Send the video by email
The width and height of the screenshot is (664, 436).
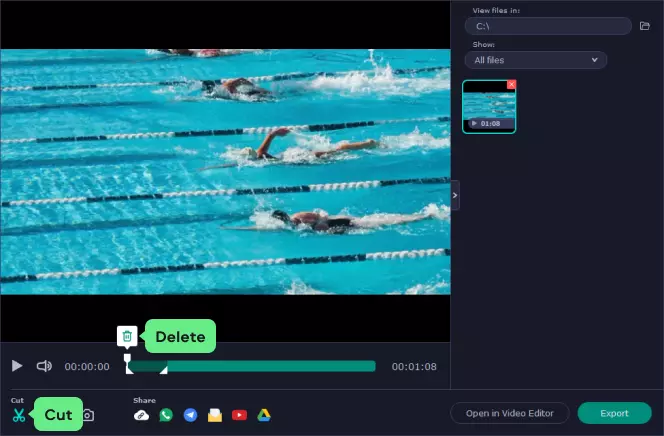(215, 415)
